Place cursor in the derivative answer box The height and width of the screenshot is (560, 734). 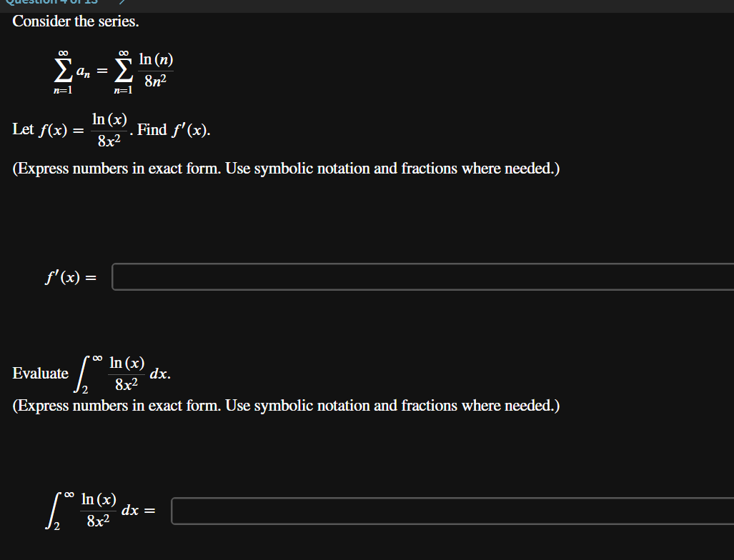422,276
